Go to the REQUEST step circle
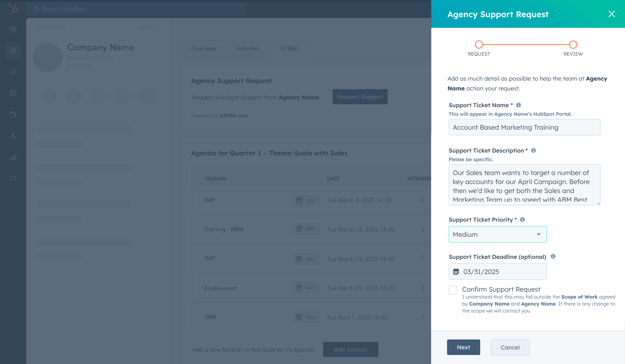625x364 pixels. [479, 45]
